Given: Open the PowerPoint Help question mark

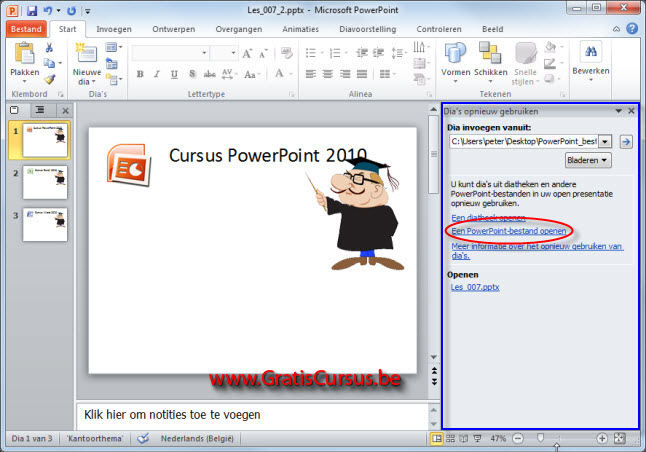Looking at the screenshot, I should click(x=632, y=29).
